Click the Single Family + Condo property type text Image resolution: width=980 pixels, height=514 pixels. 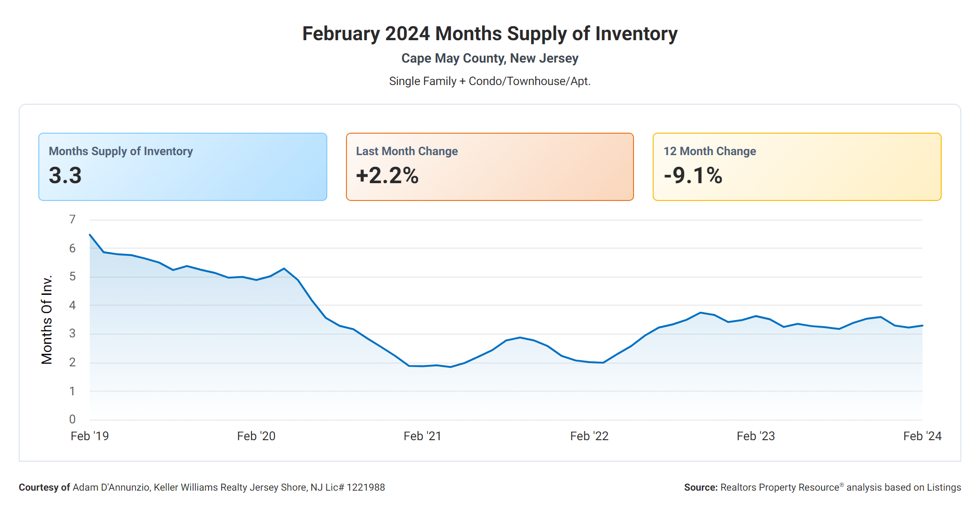[490, 81]
